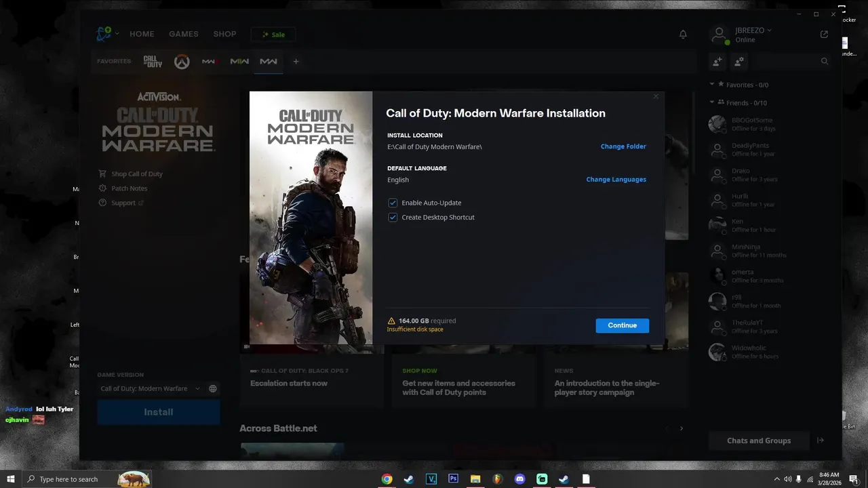Screen dimensions: 868x488
Task: Collapse the Friends list group
Action: tap(712, 102)
